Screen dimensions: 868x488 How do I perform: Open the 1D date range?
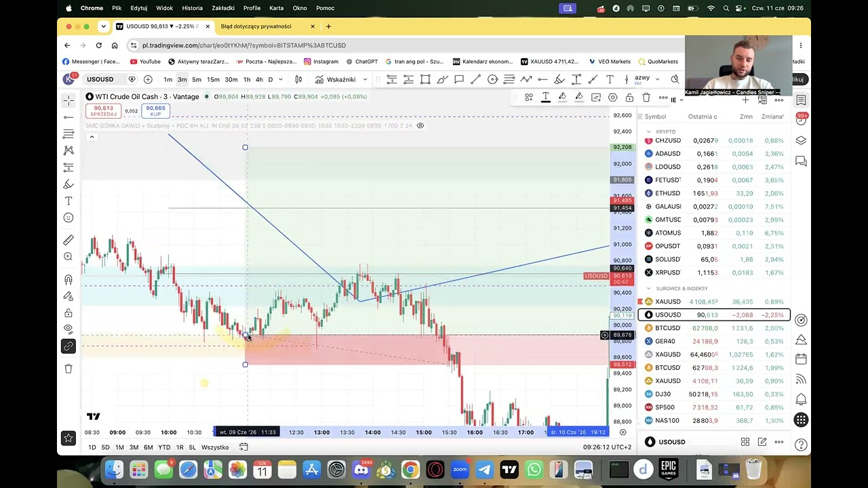tap(92, 447)
